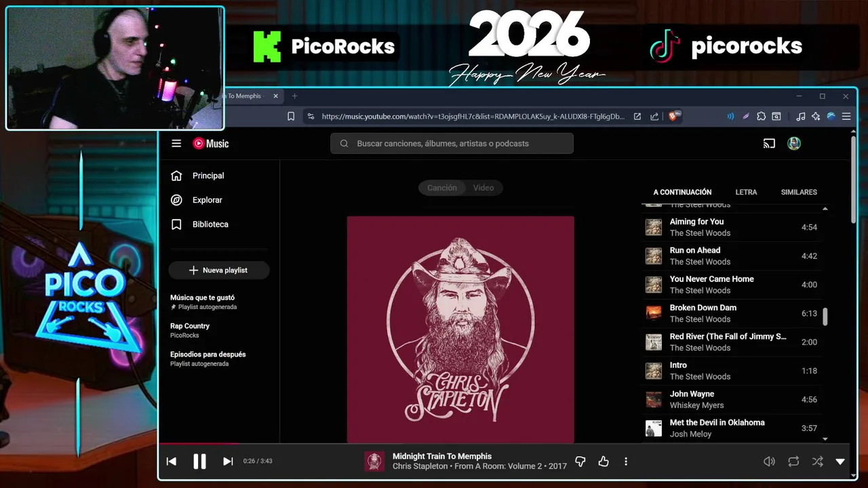Play Run on Ahead from queue
This screenshot has width=868, height=488.
pos(731,256)
